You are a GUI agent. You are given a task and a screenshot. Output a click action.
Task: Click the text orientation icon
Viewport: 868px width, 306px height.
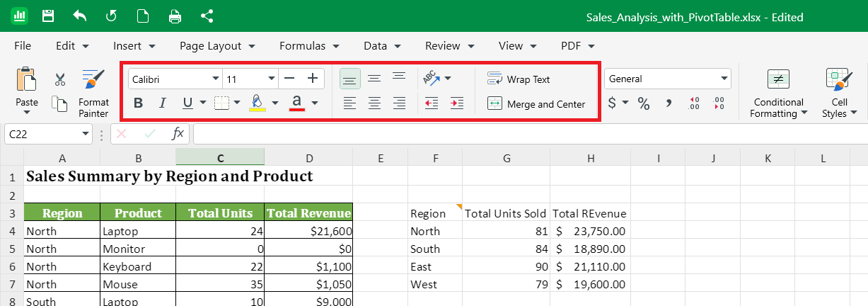[431, 78]
